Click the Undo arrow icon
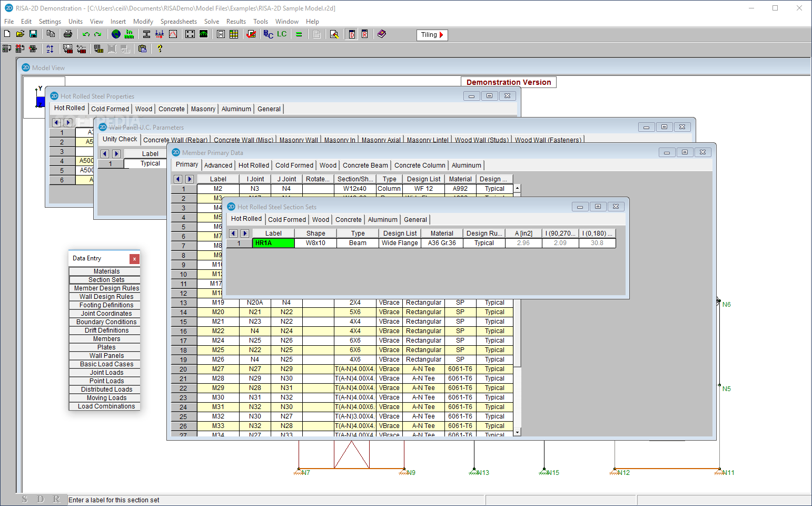Screen dimensions: 812x506 click(86, 34)
